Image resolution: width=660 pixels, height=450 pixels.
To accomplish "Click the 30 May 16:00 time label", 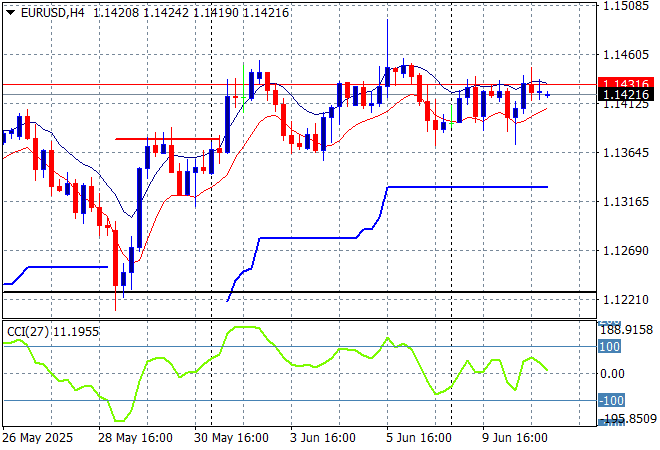I will [231, 438].
